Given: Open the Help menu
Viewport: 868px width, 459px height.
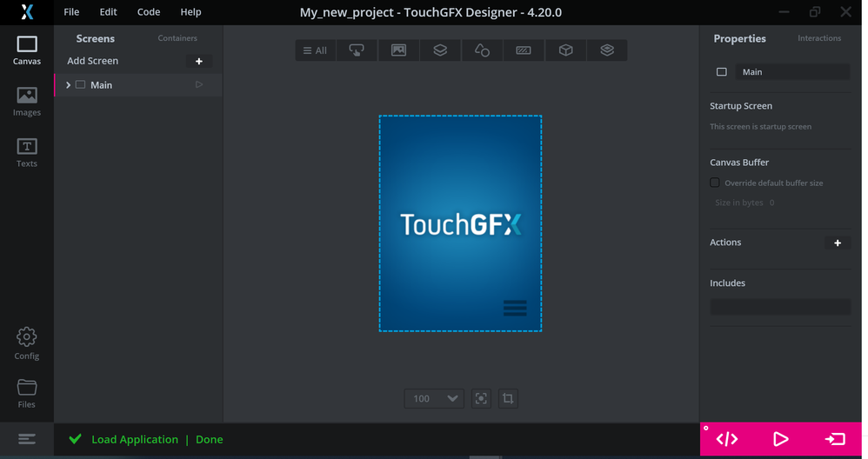Looking at the screenshot, I should pos(190,12).
